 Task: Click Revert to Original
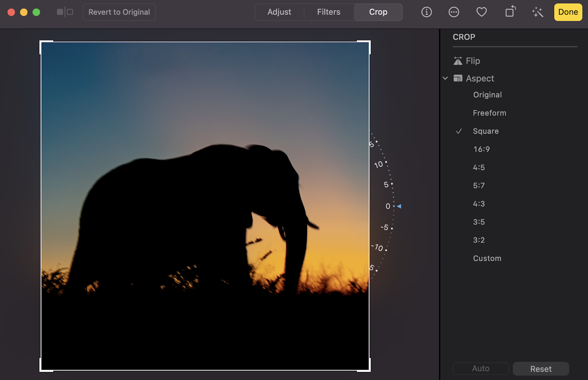119,12
